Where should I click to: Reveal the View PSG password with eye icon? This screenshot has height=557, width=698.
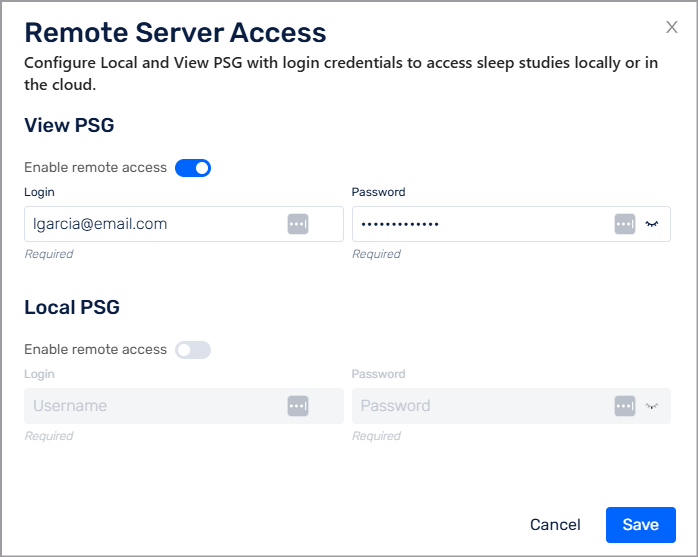[x=652, y=224]
